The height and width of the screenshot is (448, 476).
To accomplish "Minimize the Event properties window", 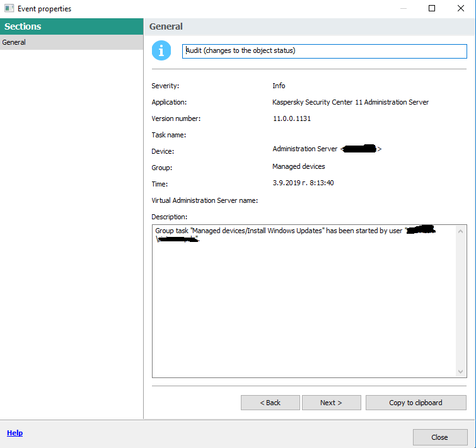I will (x=403, y=8).
